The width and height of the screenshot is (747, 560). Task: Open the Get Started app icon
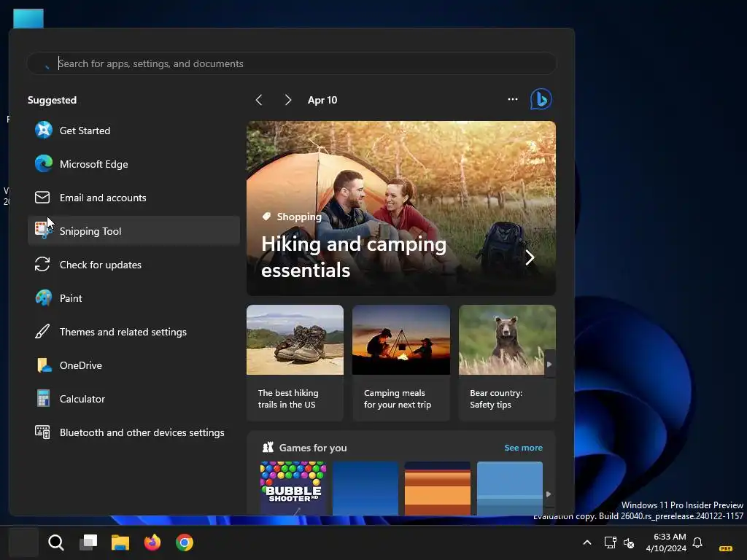click(43, 130)
